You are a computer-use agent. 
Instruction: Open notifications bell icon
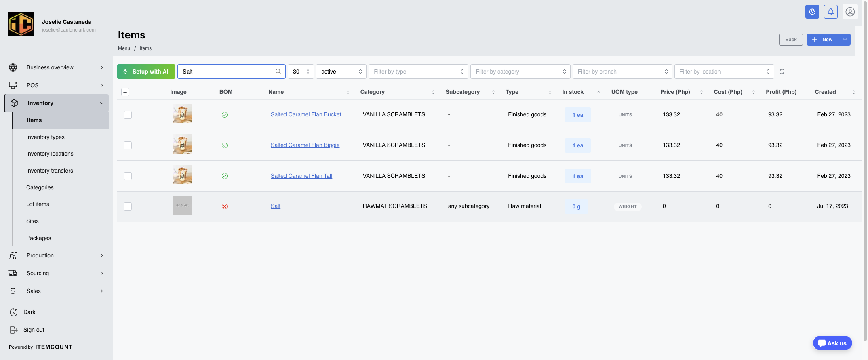click(831, 12)
